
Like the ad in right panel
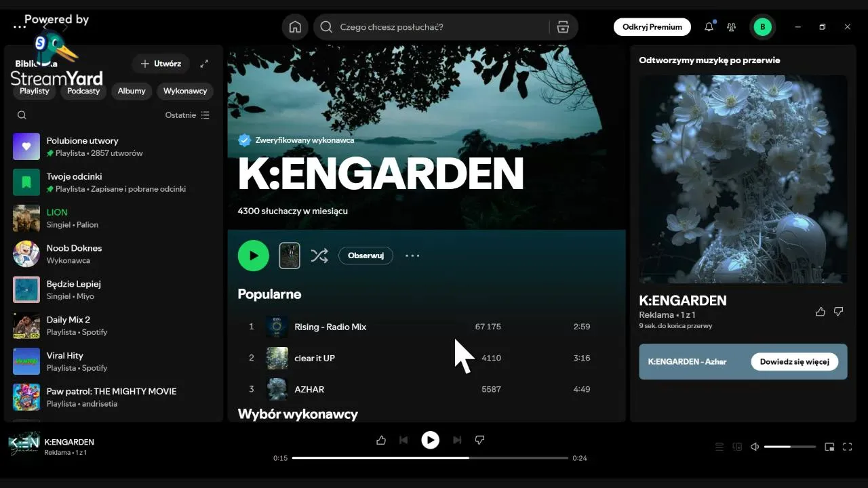(821, 312)
